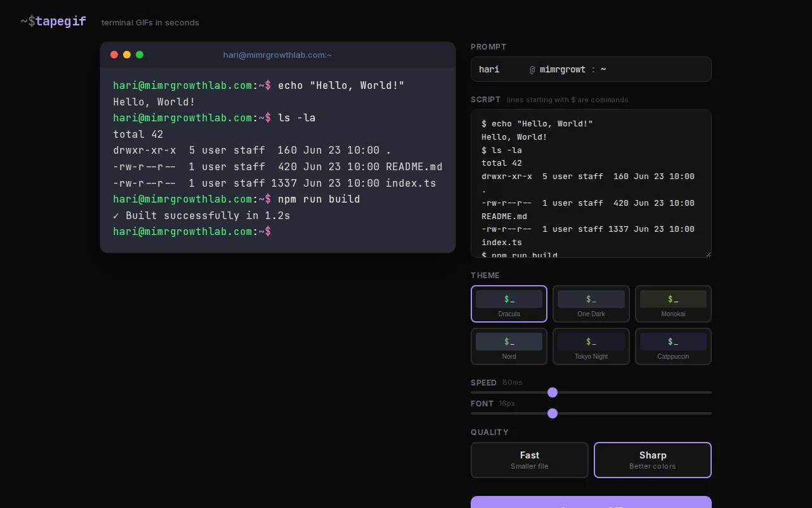Click the 'Hello, World!' output line in terminal preview

pos(154,102)
